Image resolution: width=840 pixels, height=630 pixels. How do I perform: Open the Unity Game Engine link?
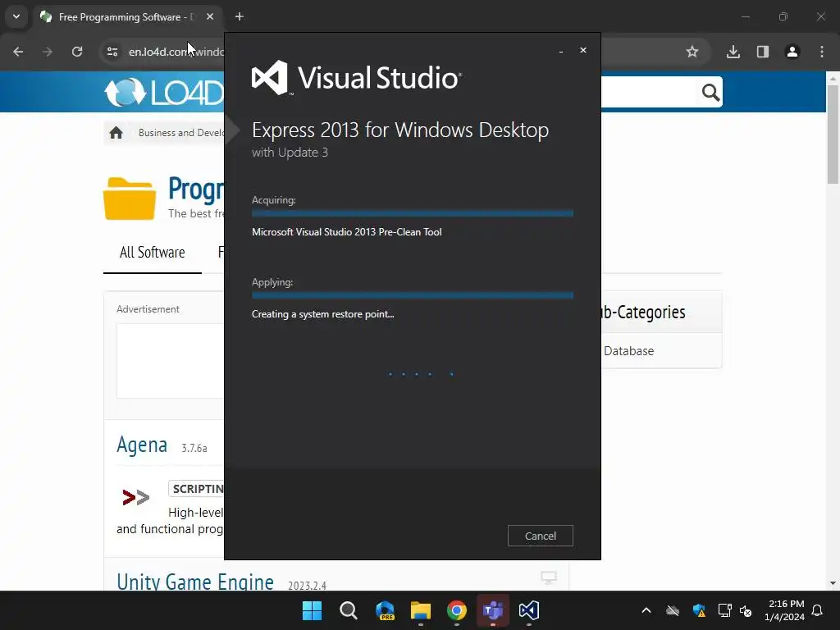click(x=195, y=582)
